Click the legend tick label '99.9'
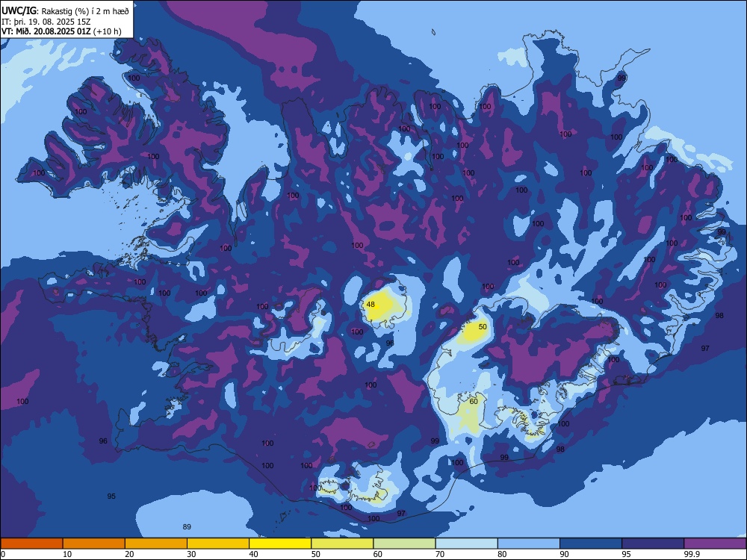 pos(692,554)
